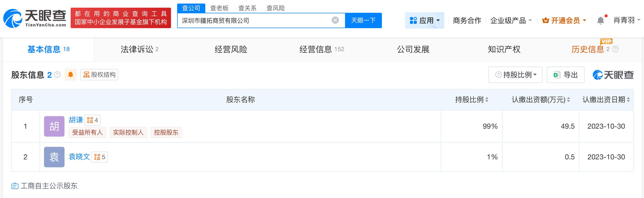Select the 法律诉讼 tab
Image resolution: width=644 pixels, height=198 pixels.
(x=139, y=49)
